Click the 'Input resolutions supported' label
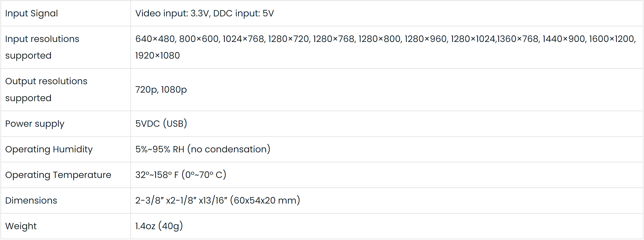This screenshot has height=240, width=644. point(42,47)
